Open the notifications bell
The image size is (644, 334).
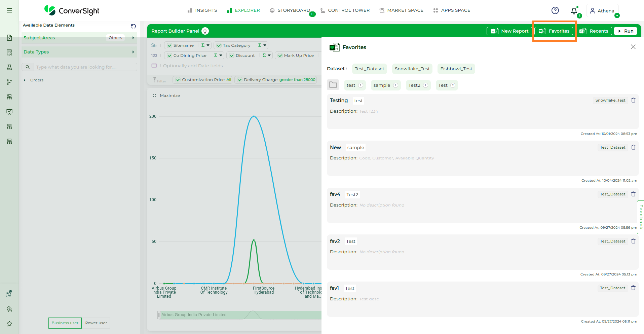(574, 11)
